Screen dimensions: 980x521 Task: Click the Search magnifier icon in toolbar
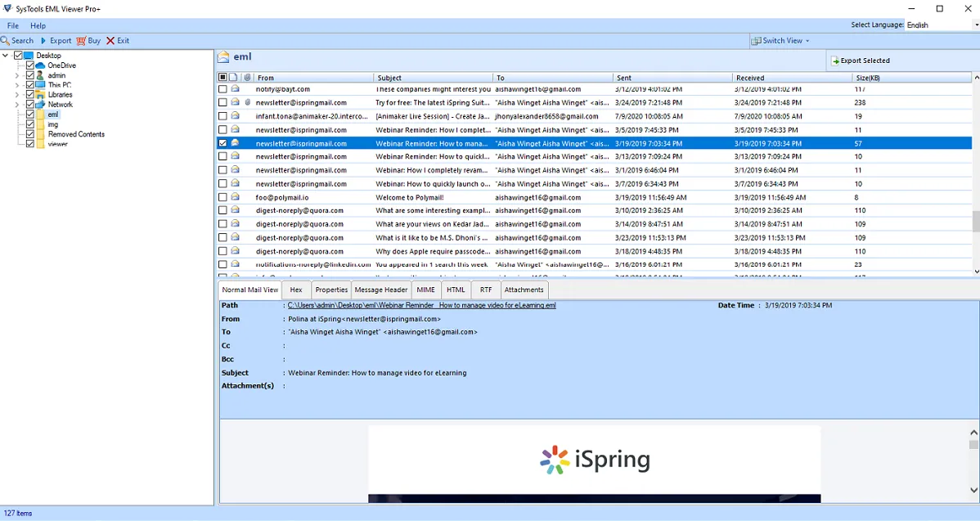(x=5, y=41)
